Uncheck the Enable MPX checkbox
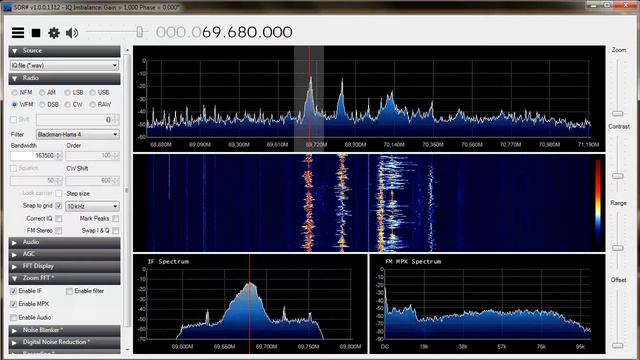640x360 pixels. point(13,304)
